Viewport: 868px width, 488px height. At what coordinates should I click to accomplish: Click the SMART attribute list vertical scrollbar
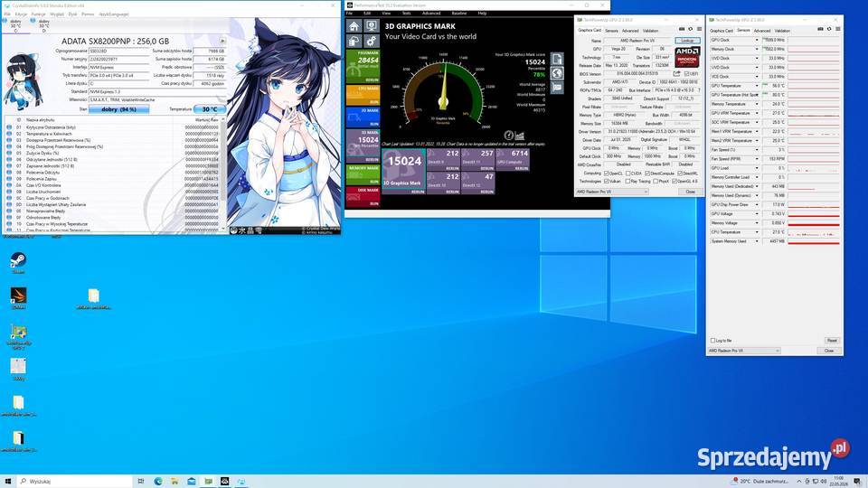pos(223,174)
